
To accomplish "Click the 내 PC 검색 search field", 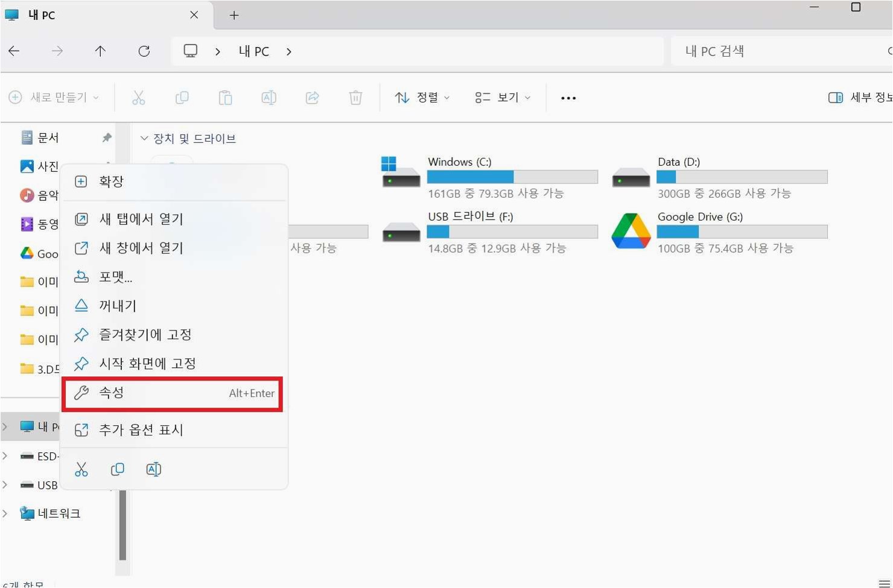I will 781,51.
